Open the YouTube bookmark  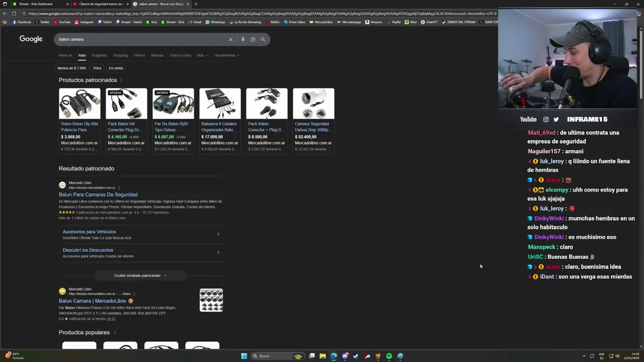62,22
